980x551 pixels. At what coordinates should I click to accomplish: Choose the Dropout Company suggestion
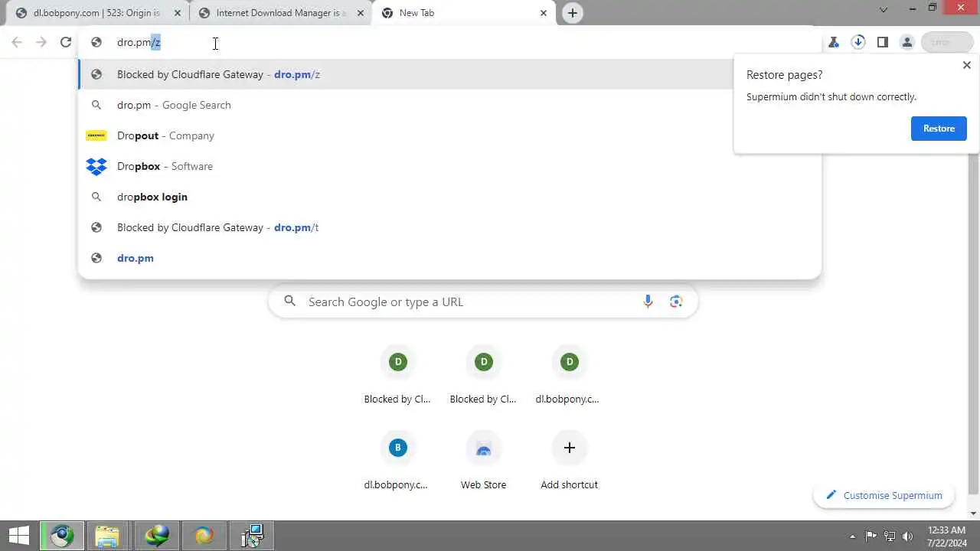pyautogui.click(x=449, y=135)
